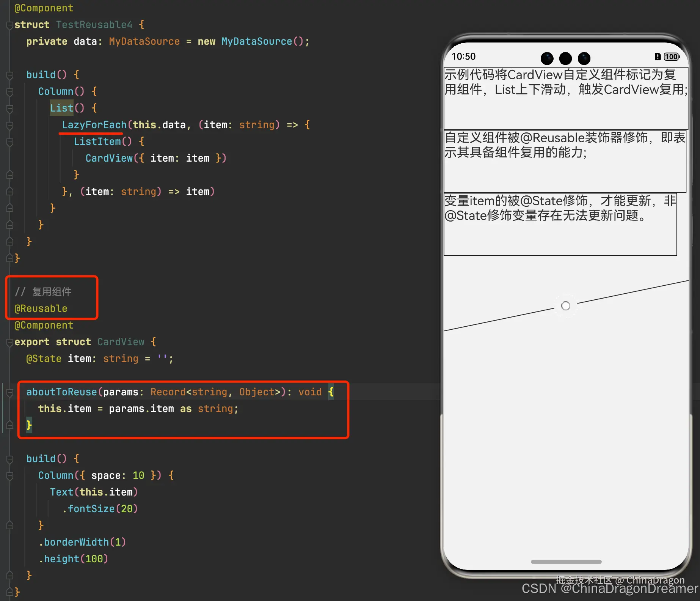Click the "@State" decorator
The width and height of the screenshot is (700, 601).
tap(44, 359)
